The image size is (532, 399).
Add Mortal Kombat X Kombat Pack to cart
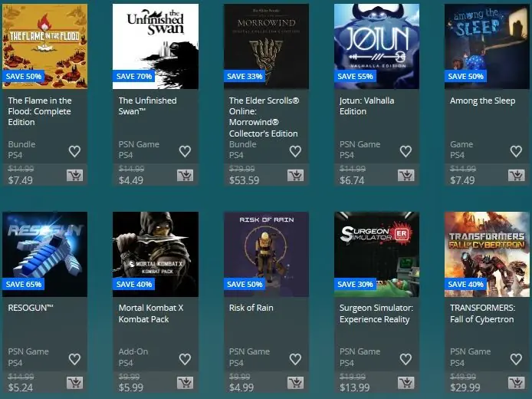click(x=185, y=383)
